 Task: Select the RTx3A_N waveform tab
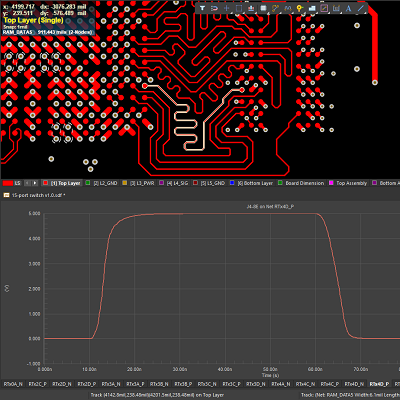[x=111, y=384]
